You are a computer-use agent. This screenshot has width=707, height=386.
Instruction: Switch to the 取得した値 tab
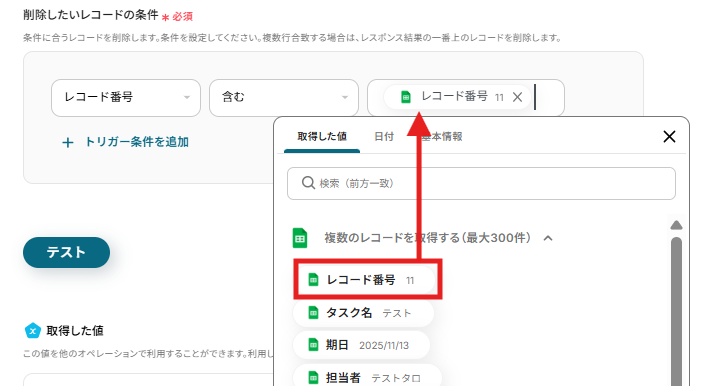(322, 137)
